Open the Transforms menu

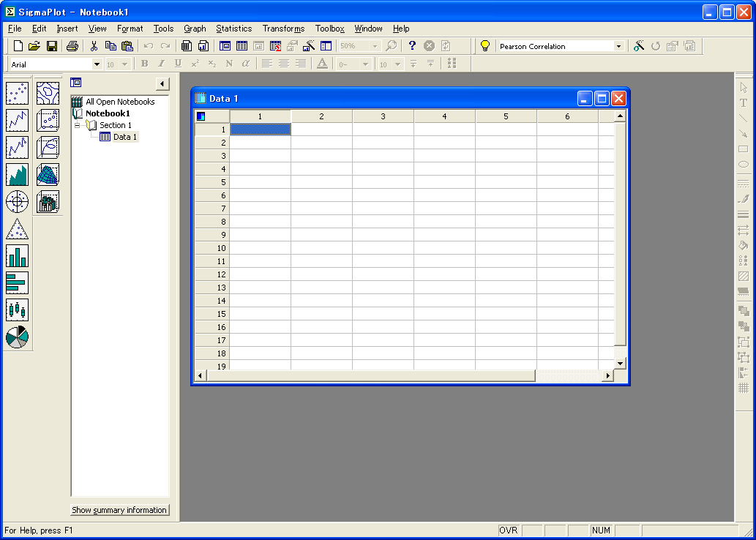click(x=283, y=29)
